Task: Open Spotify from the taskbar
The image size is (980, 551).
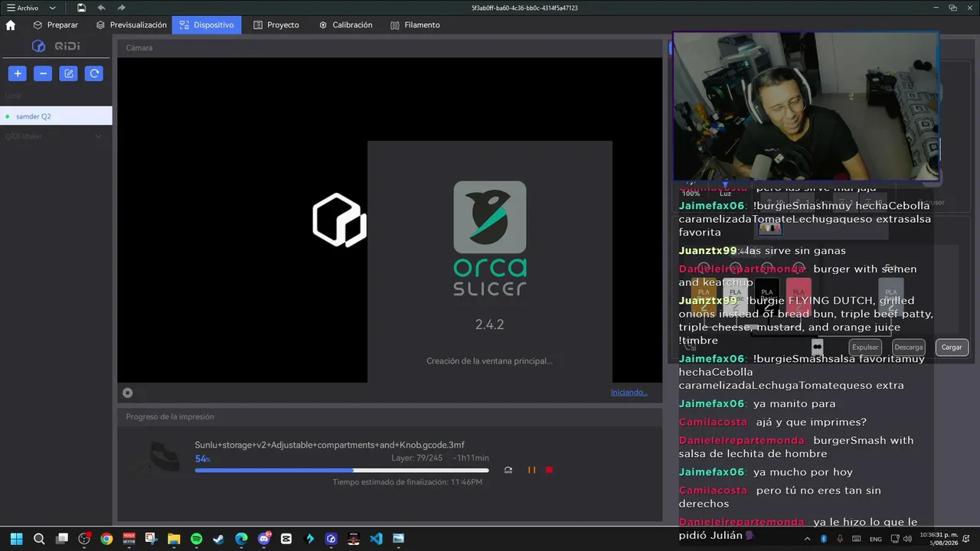Action: coord(196,539)
